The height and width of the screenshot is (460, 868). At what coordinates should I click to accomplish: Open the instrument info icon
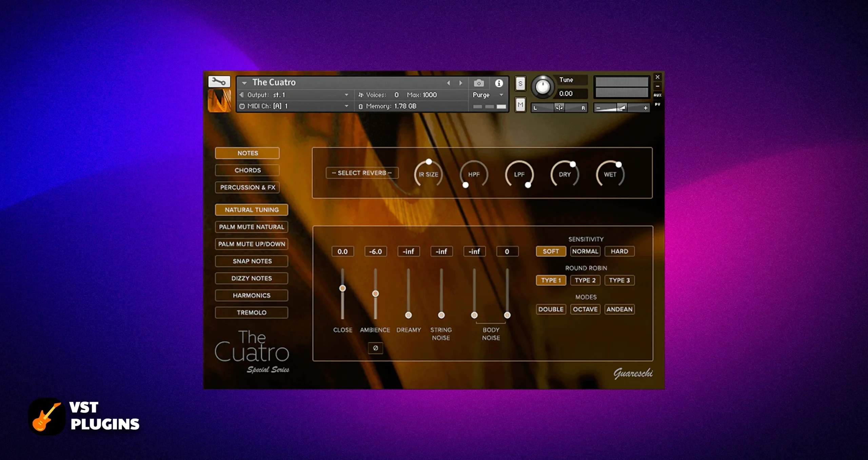tap(499, 83)
